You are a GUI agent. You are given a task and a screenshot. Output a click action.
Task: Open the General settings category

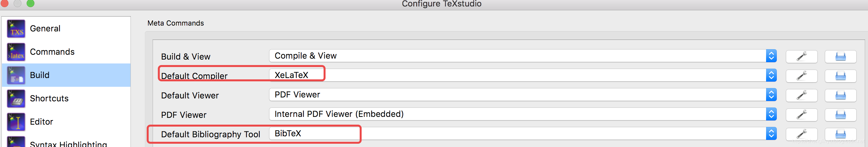pyautogui.click(x=66, y=28)
